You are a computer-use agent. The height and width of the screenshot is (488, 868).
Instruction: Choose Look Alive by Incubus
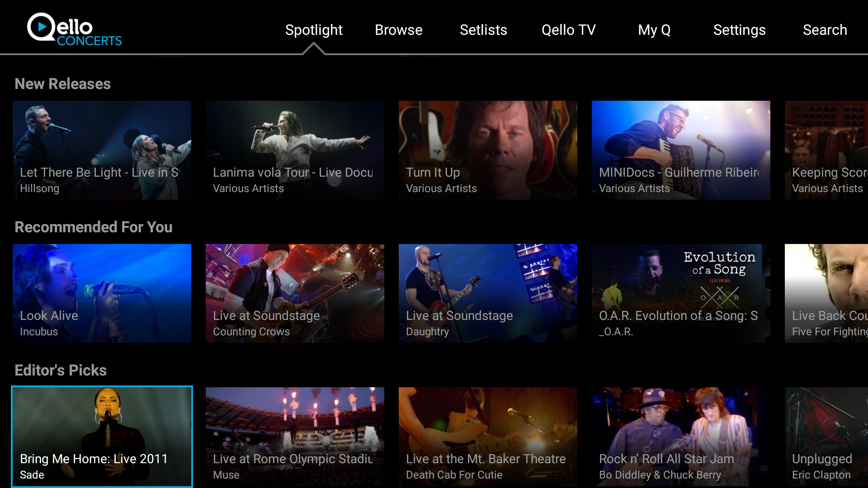(x=102, y=293)
